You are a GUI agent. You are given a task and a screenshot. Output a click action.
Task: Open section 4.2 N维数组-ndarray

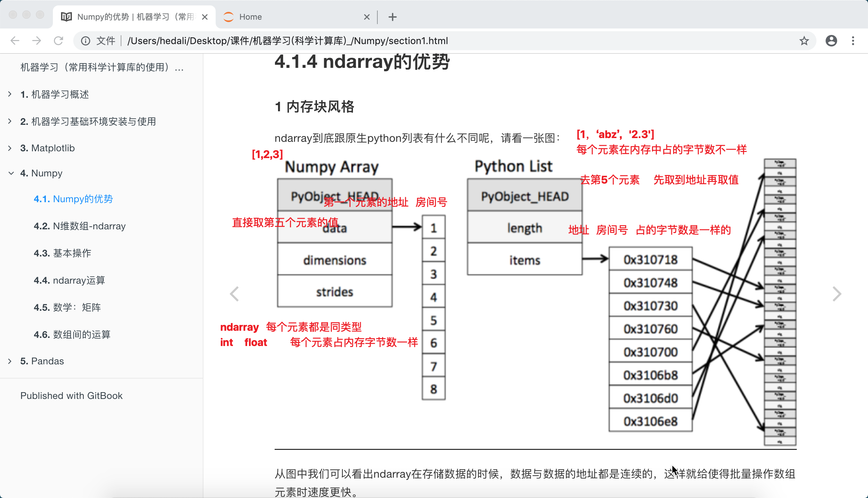tap(80, 226)
